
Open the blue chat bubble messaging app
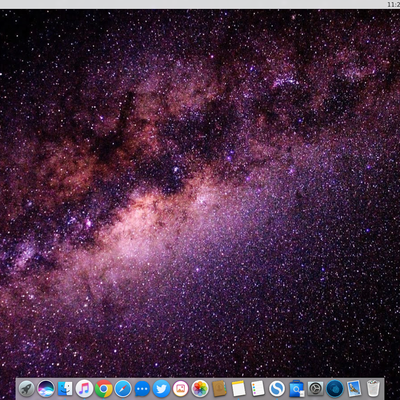coord(142,389)
